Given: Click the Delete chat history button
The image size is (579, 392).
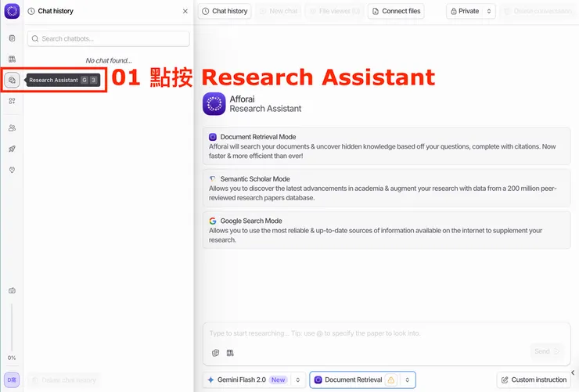Looking at the screenshot, I should point(64,379).
